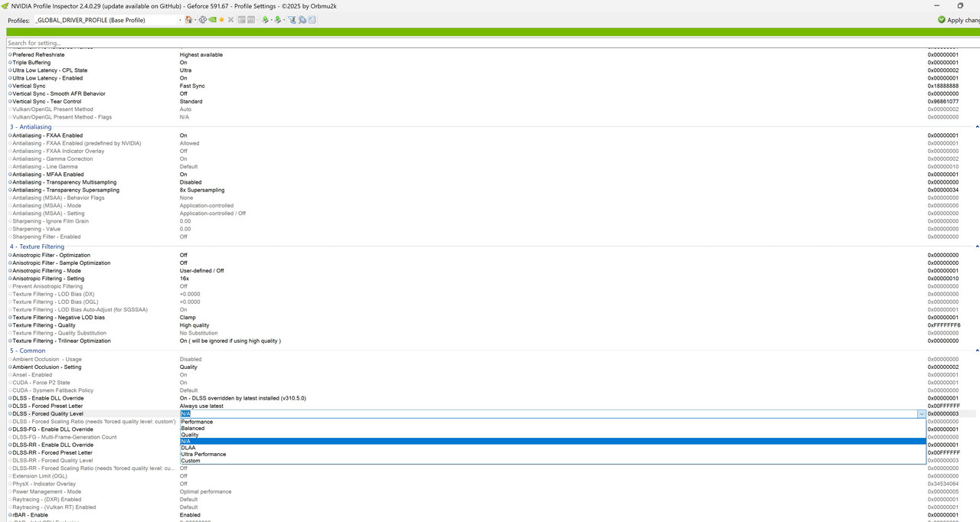The height and width of the screenshot is (522, 980).
Task: Open the import icon's dropdown arrow
Action: point(284,20)
